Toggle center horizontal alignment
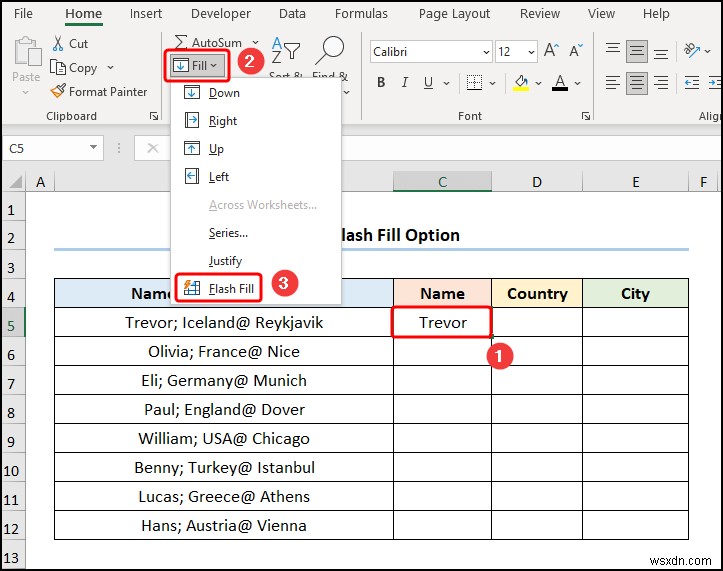 (x=637, y=83)
